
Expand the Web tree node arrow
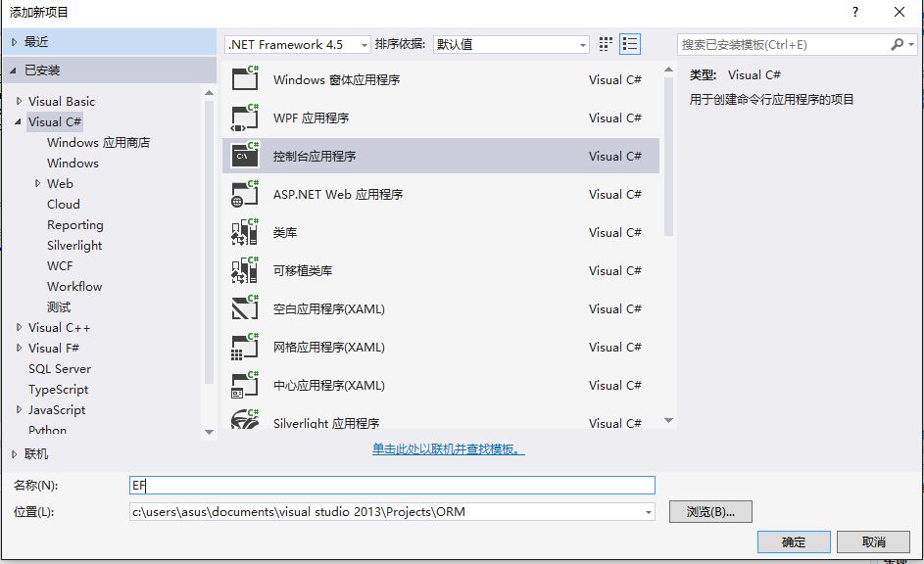[37, 184]
